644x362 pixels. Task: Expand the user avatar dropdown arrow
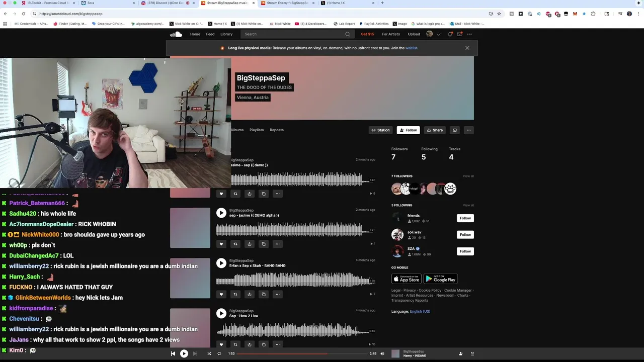pos(438,34)
